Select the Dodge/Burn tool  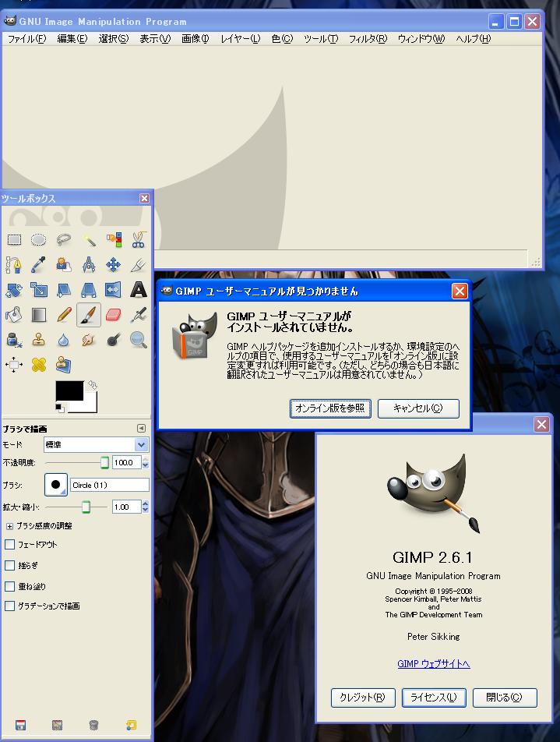click(x=114, y=340)
